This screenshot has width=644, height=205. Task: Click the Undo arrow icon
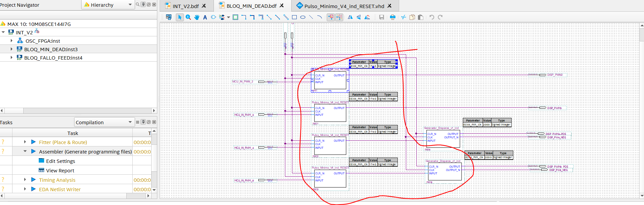coord(432,17)
